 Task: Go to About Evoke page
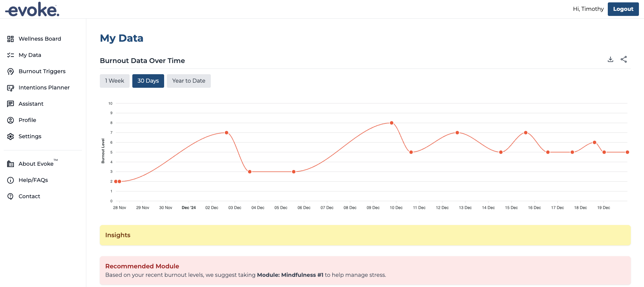36,164
